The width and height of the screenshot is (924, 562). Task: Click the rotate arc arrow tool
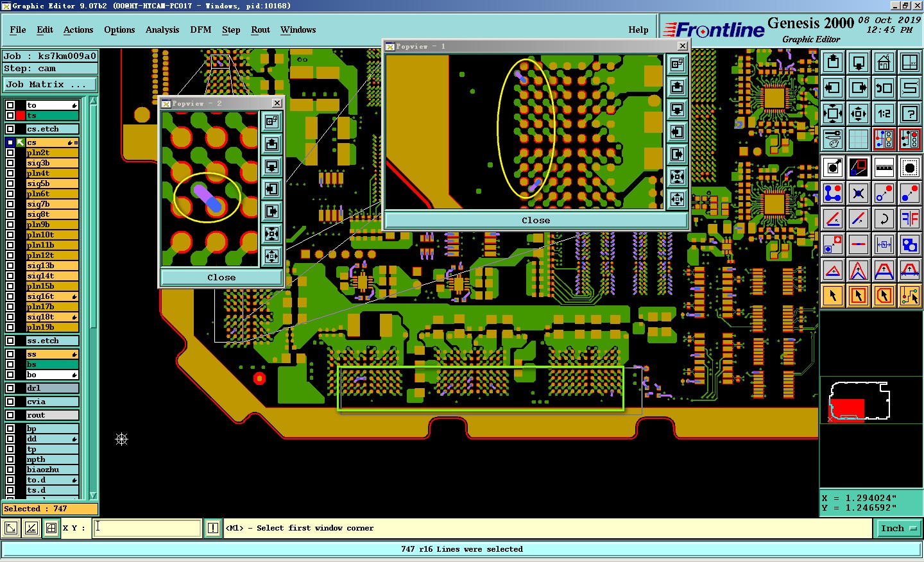click(884, 219)
